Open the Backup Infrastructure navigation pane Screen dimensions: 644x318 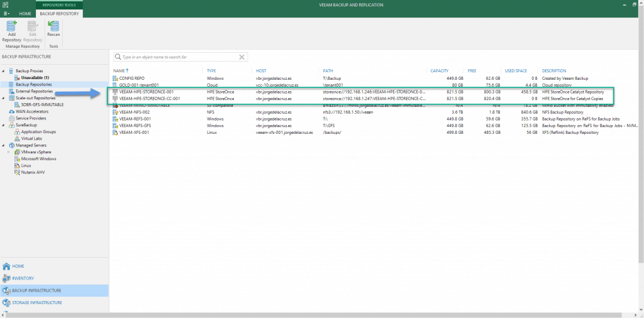point(54,290)
